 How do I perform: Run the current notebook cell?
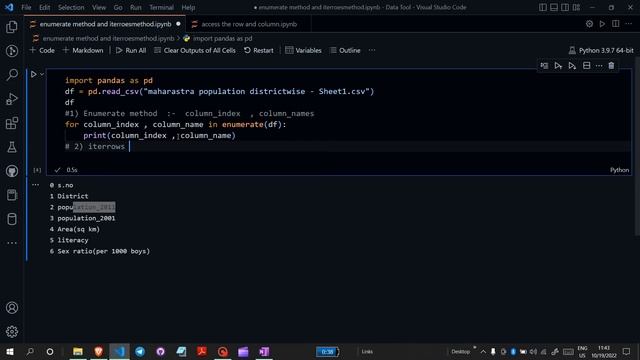pos(33,74)
